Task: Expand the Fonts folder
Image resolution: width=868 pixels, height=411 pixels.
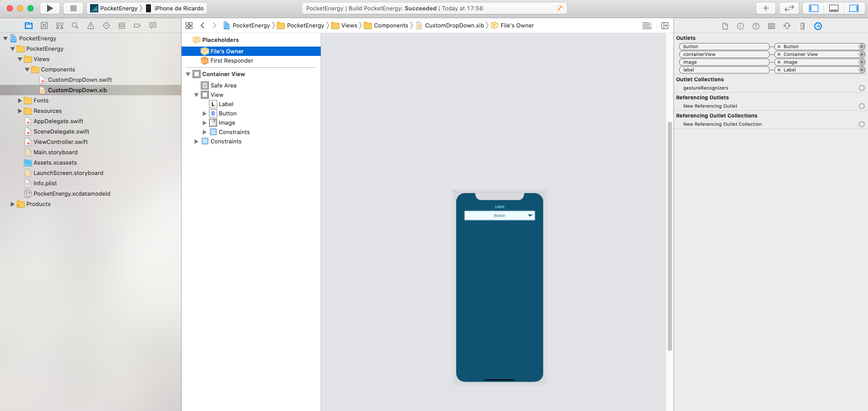Action: [20, 100]
